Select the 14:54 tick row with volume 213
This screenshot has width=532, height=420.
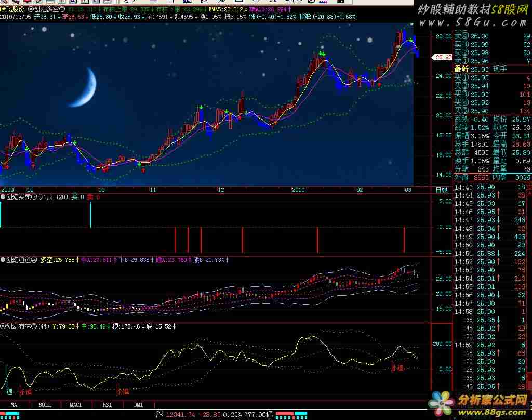pyautogui.click(x=490, y=278)
